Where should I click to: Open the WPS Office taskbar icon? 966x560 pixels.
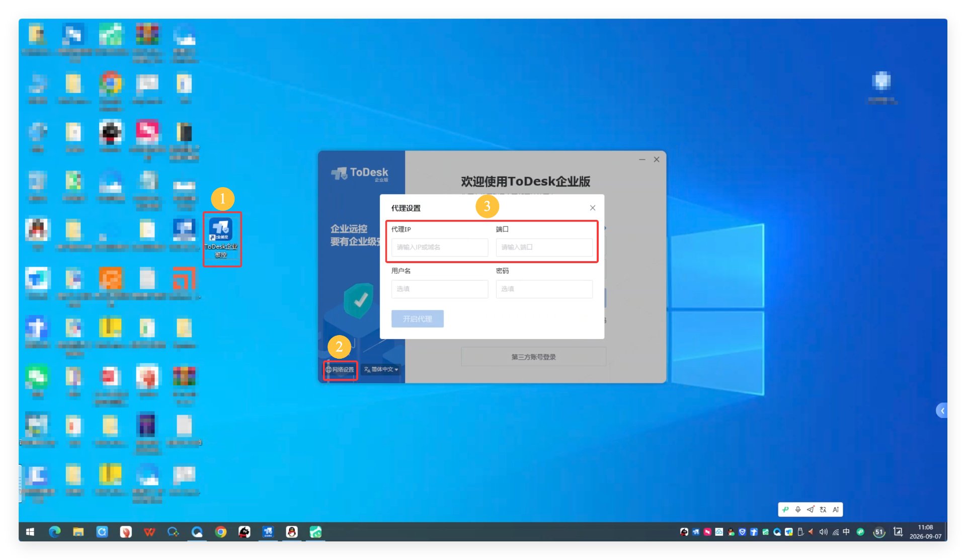[x=149, y=532]
